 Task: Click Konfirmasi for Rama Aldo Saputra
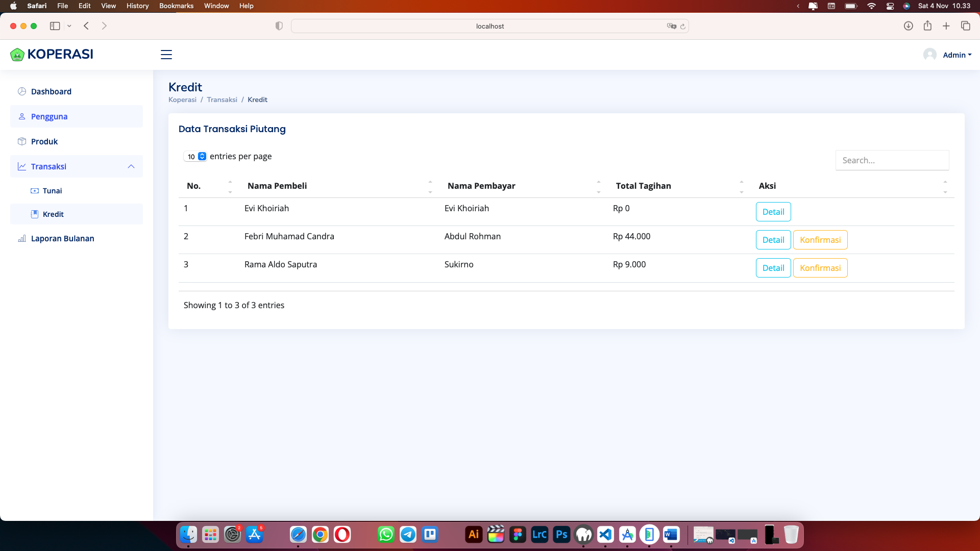[820, 268]
